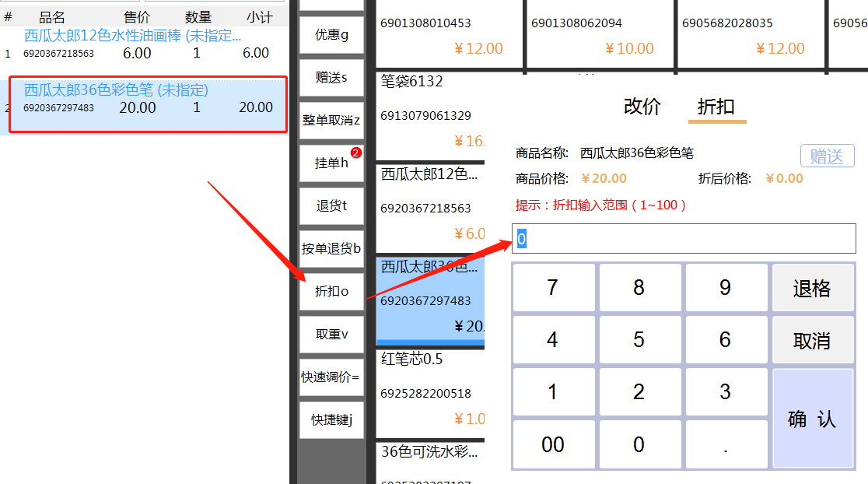Add product 笔袋6132 to the cart
This screenshot has width=868, height=484.
pos(431,116)
